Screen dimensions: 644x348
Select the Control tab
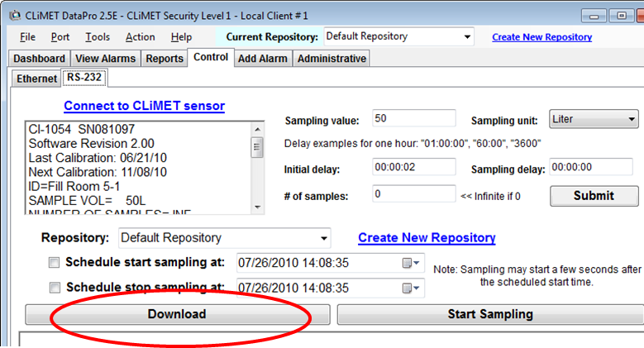click(211, 57)
